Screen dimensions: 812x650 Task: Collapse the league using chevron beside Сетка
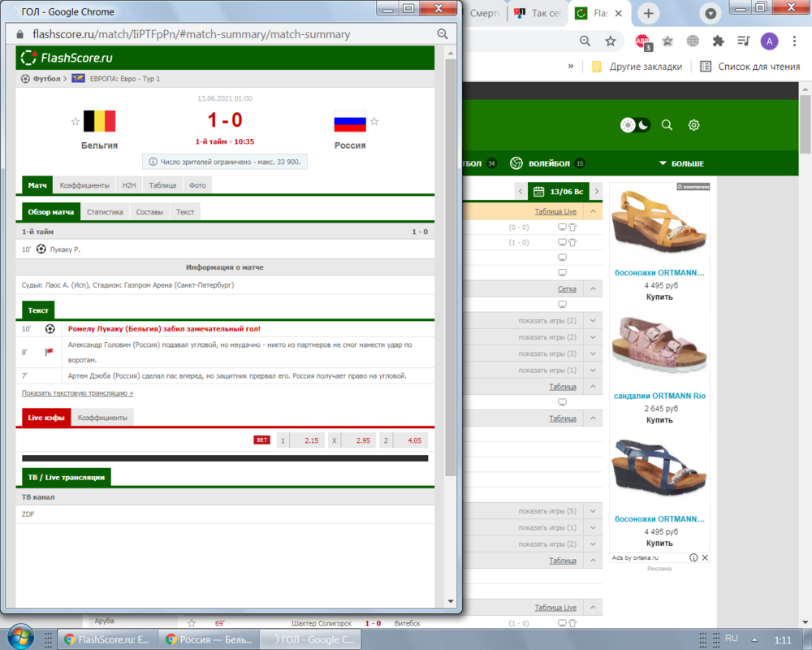593,288
